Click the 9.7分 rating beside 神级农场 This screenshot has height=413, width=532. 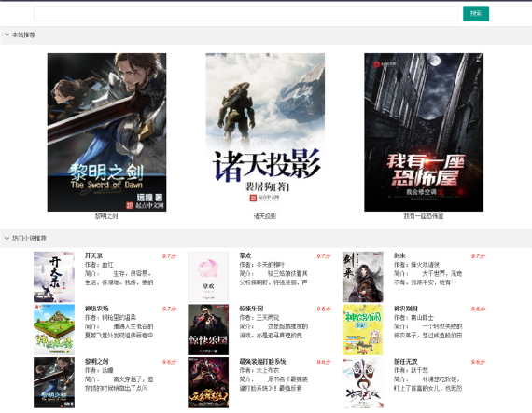pos(169,309)
